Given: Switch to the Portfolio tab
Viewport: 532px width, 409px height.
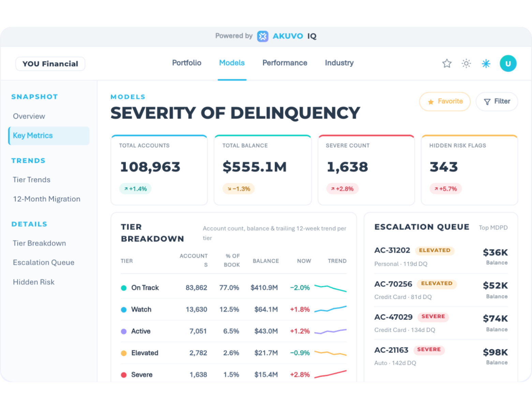Looking at the screenshot, I should pyautogui.click(x=187, y=63).
